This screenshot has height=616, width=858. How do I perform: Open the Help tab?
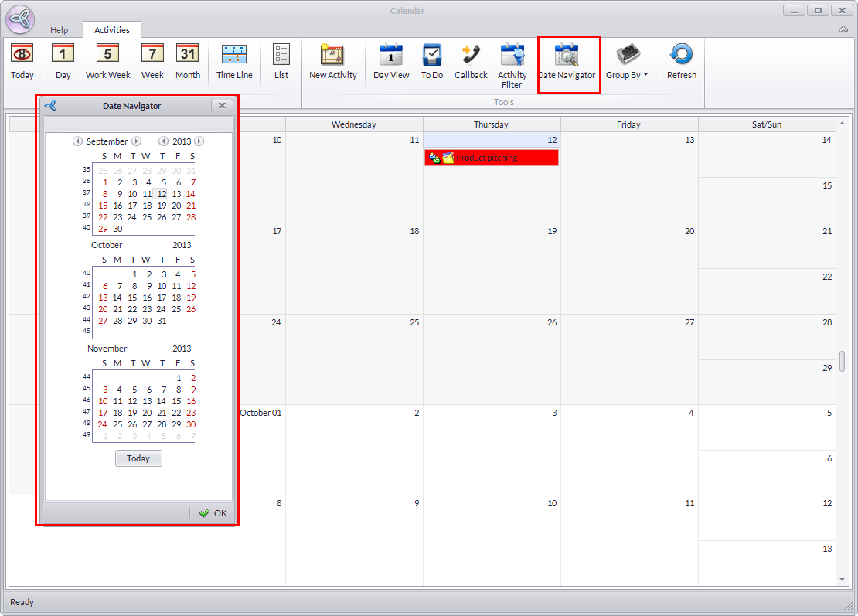(59, 30)
